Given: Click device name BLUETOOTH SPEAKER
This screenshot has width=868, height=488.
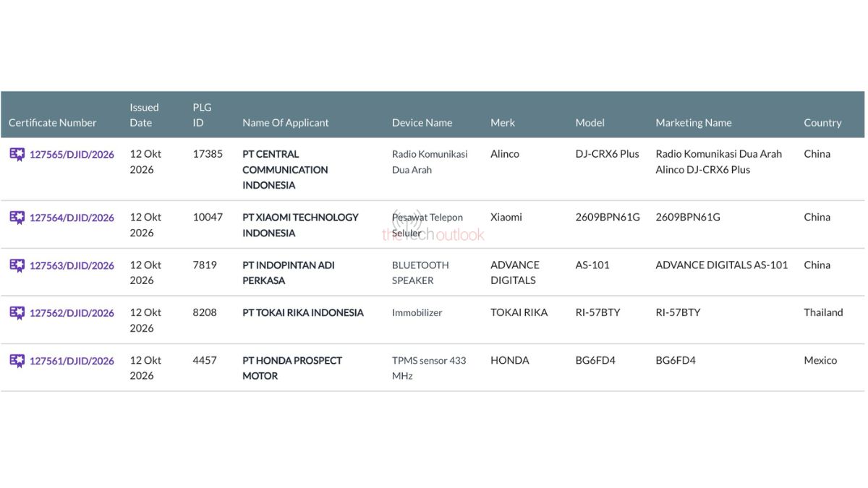Looking at the screenshot, I should (420, 273).
